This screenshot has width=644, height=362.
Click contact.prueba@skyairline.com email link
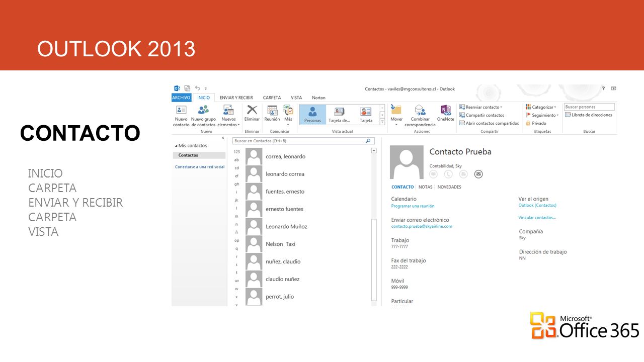(x=422, y=226)
